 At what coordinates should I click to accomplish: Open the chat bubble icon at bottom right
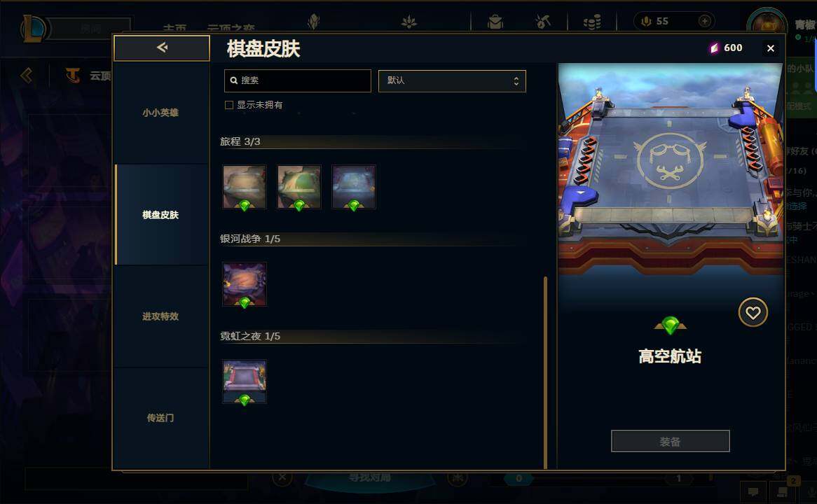point(753,491)
